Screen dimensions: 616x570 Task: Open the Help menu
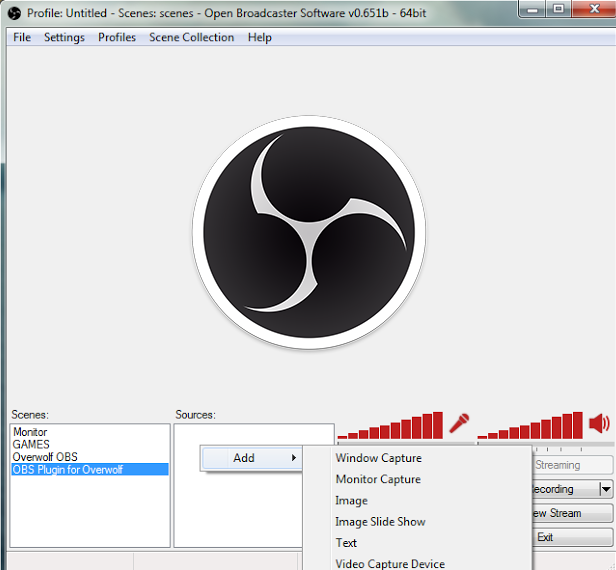(x=260, y=37)
